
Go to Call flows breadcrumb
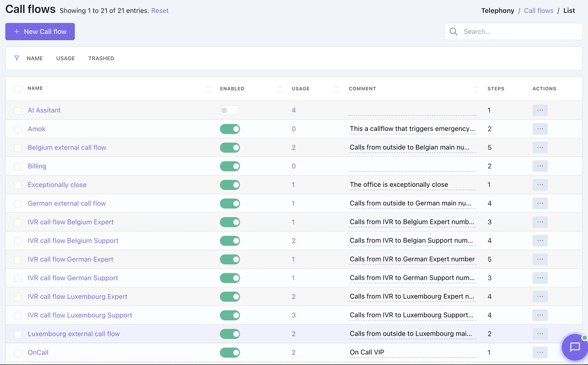(x=539, y=11)
